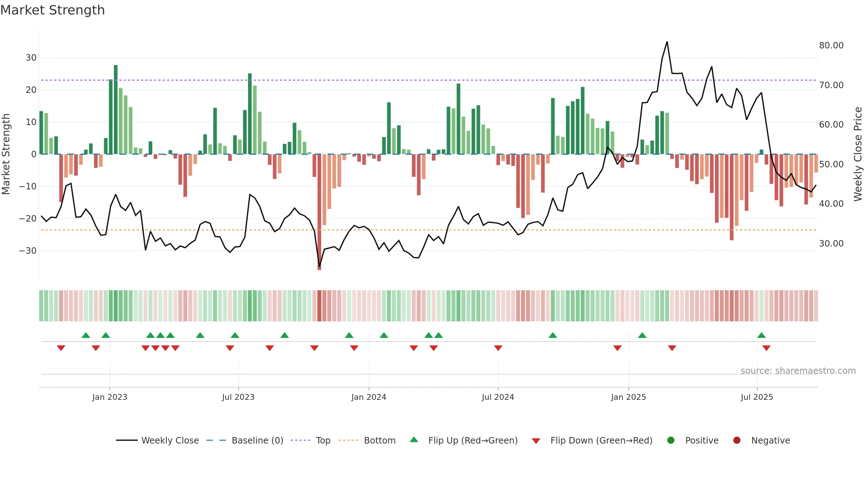This screenshot has height=488, width=868.
Task: Toggle the Negative legend entry
Action: 761,440
